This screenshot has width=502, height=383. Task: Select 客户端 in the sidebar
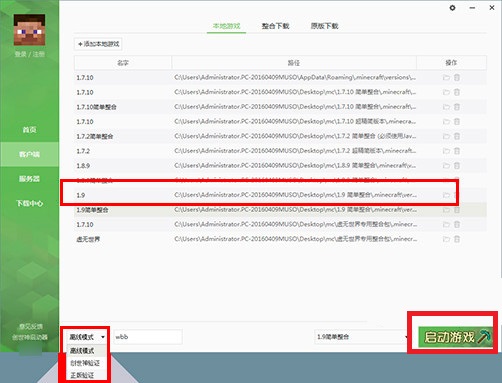(29, 154)
